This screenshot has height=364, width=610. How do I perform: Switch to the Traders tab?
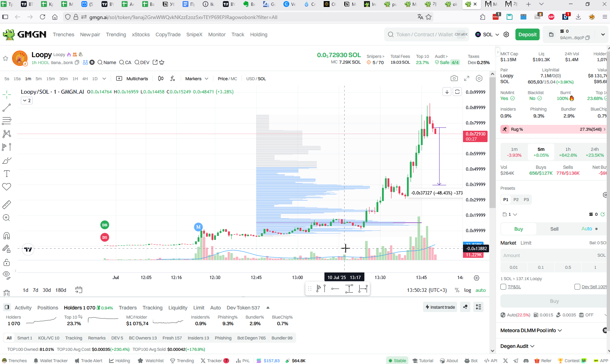(128, 308)
